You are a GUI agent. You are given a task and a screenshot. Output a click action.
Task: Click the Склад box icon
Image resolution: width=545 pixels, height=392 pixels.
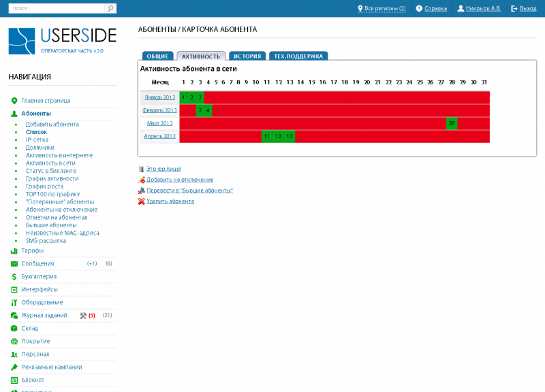[x=14, y=329]
